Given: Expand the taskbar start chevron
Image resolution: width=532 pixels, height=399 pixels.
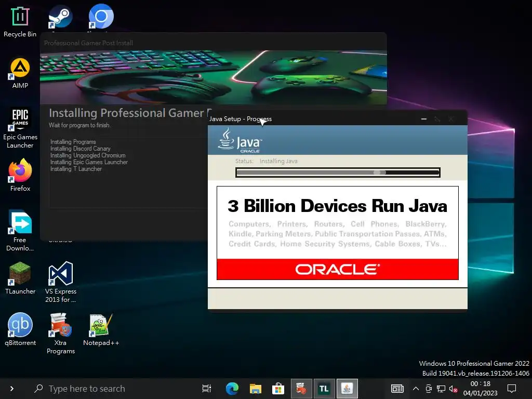Looking at the screenshot, I should (12, 389).
